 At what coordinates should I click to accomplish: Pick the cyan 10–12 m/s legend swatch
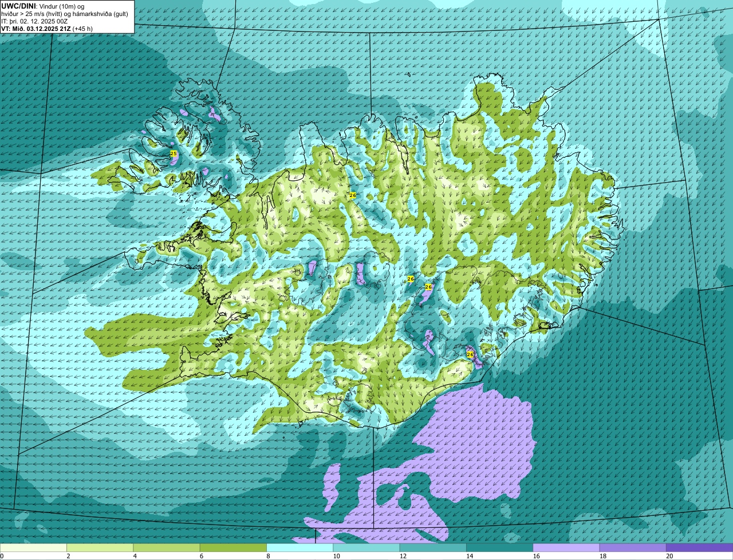366,548
